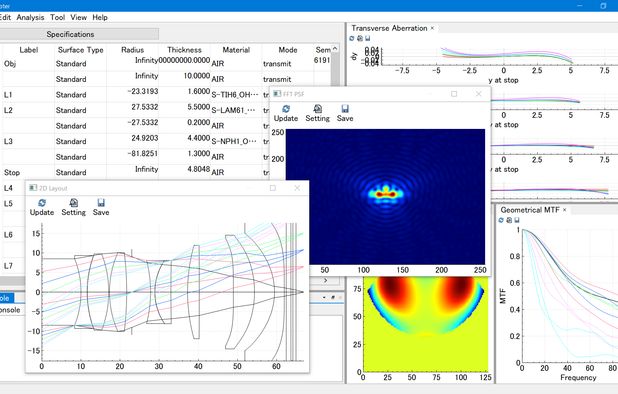Click the Radius column header
This screenshot has width=618, height=394.
click(132, 50)
